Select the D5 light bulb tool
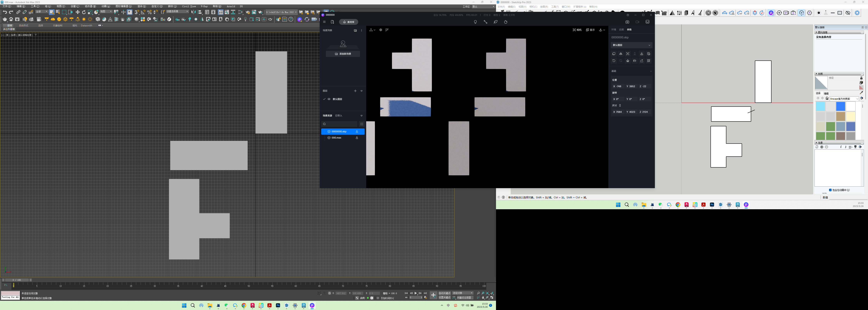868x310 pixels. [x=475, y=22]
